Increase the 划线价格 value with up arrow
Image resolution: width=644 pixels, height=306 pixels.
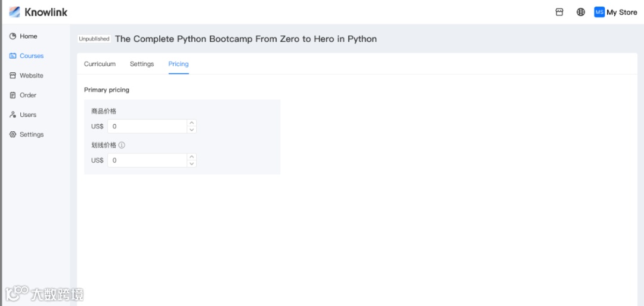click(191, 157)
